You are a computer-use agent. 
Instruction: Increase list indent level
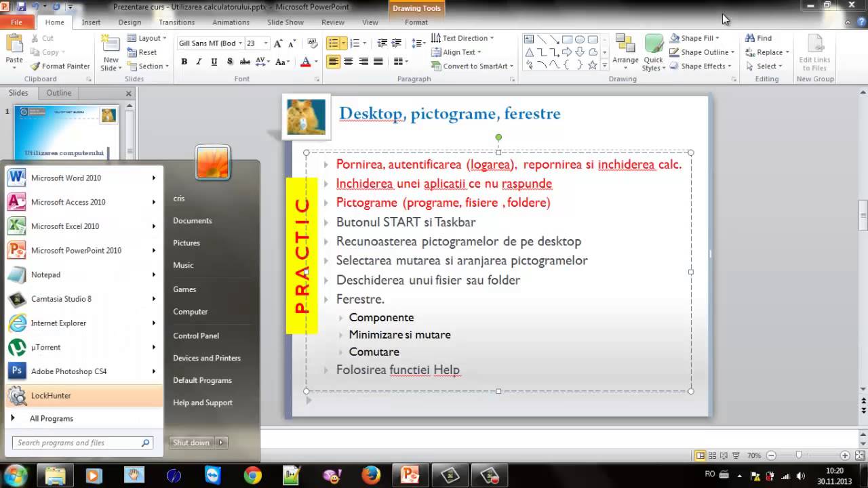(398, 43)
